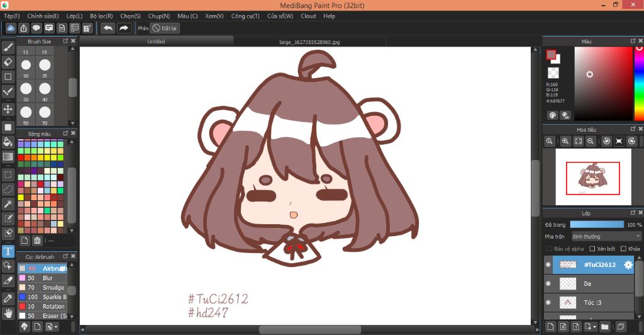
Task: Select the Magic Wand tool
Action: click(x=8, y=204)
